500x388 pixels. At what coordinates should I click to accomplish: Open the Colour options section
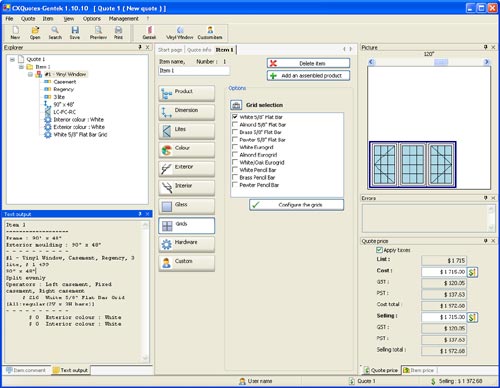point(187,150)
